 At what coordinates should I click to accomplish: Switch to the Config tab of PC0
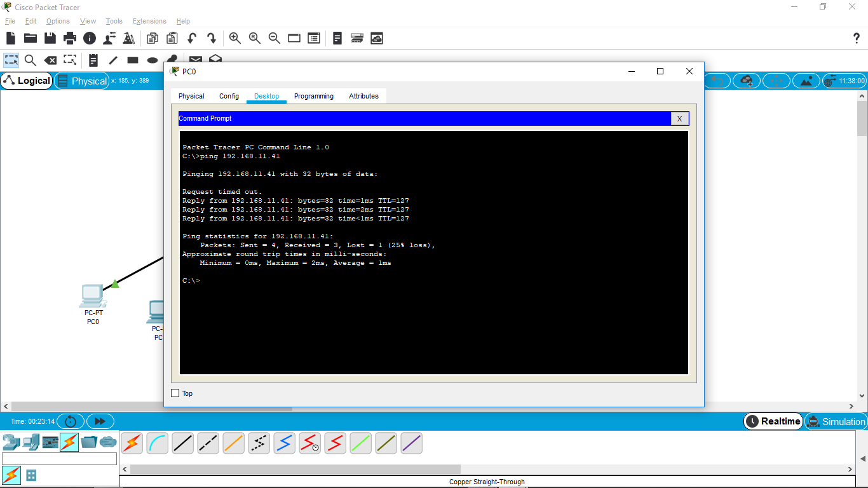click(x=229, y=96)
